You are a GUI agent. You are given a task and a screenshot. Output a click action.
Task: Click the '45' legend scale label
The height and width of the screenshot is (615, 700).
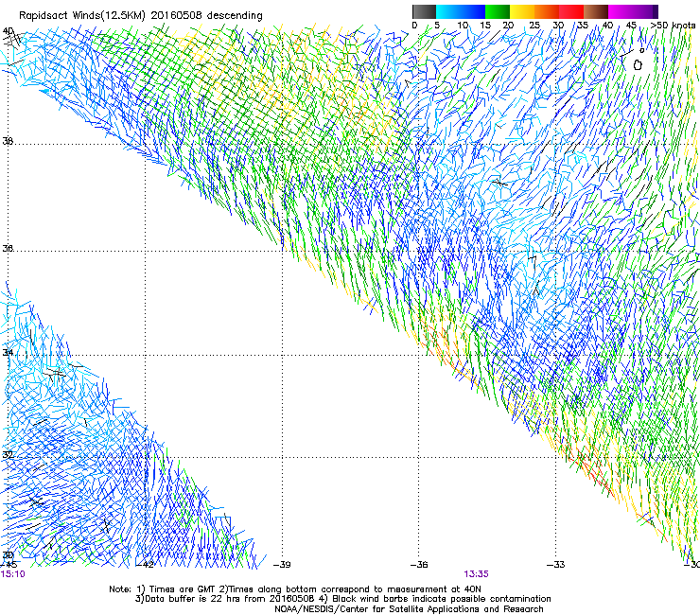point(631,26)
